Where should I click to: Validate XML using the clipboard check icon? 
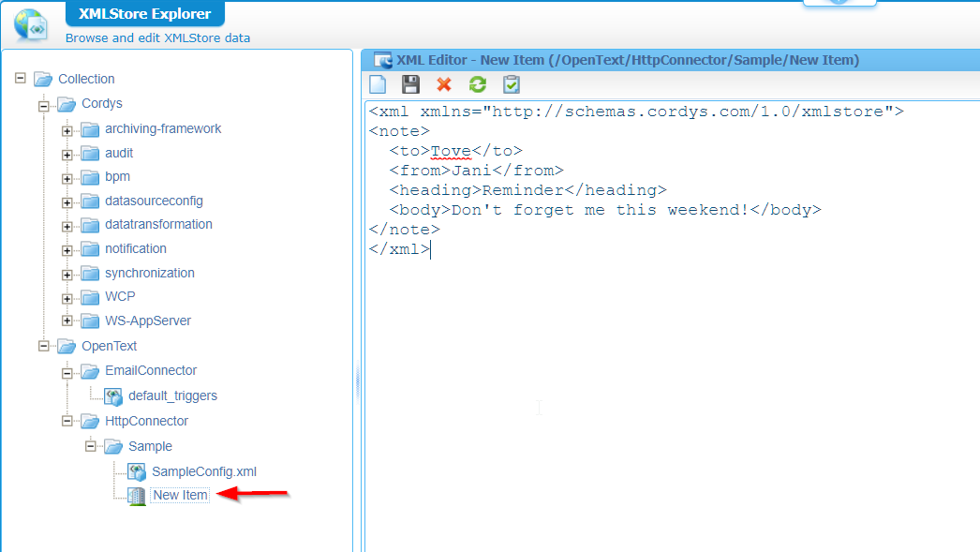pos(512,84)
